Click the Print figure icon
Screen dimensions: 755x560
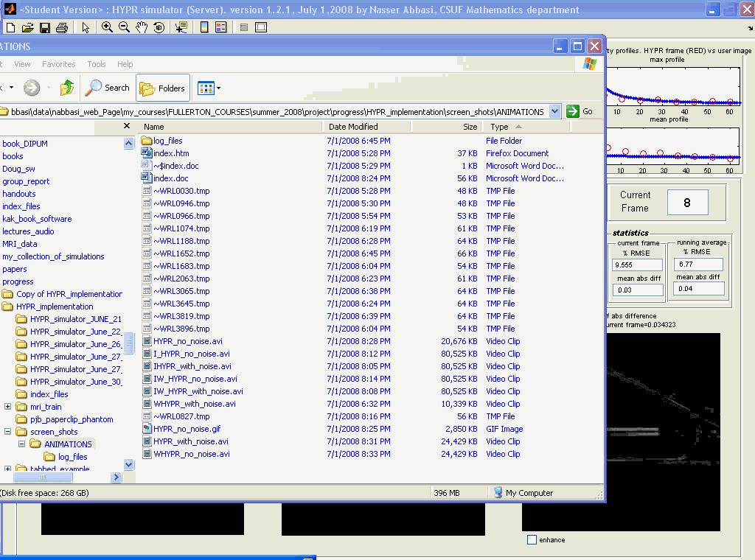click(x=62, y=27)
